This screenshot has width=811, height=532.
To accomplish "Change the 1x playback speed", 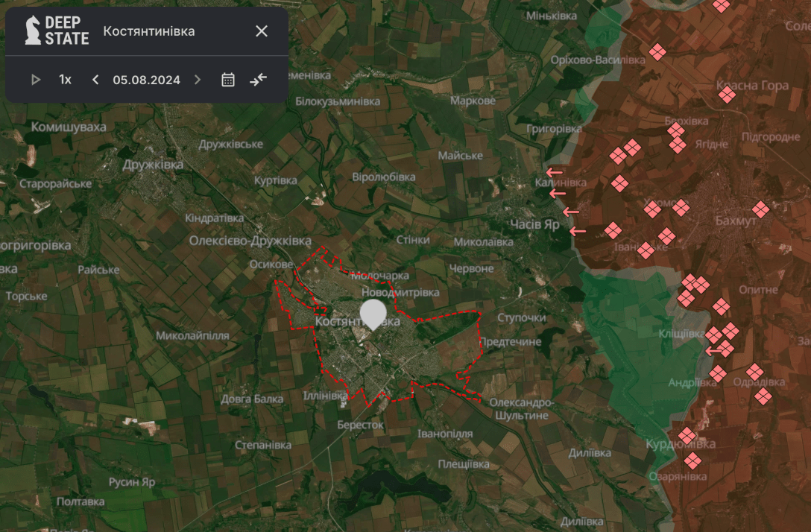I will [66, 80].
